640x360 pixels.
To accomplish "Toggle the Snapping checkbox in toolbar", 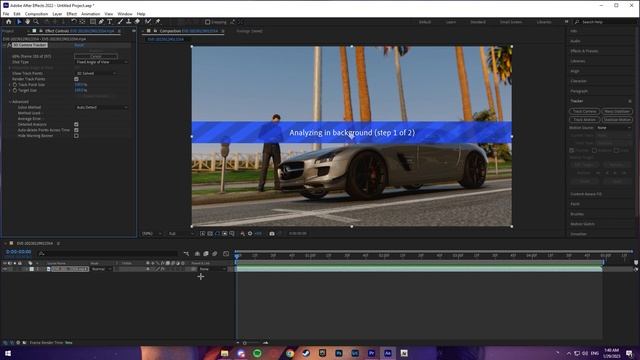I will [x=207, y=22].
